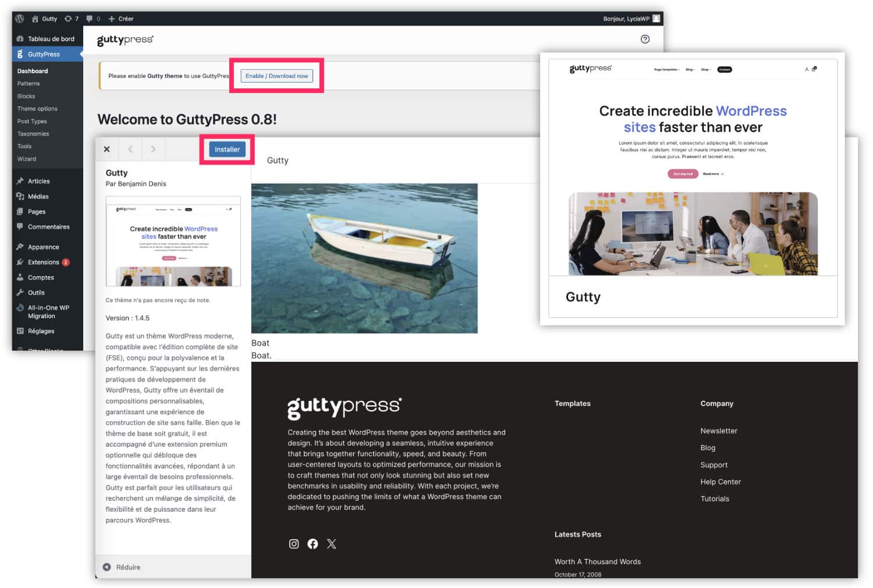Open Newsletter footer link
Image resolution: width=873 pixels, height=588 pixels.
point(719,431)
